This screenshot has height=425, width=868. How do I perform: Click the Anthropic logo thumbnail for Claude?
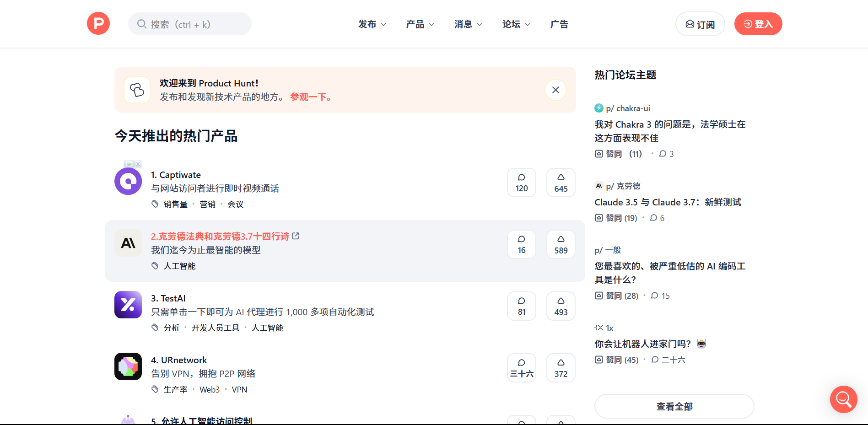pos(128,243)
